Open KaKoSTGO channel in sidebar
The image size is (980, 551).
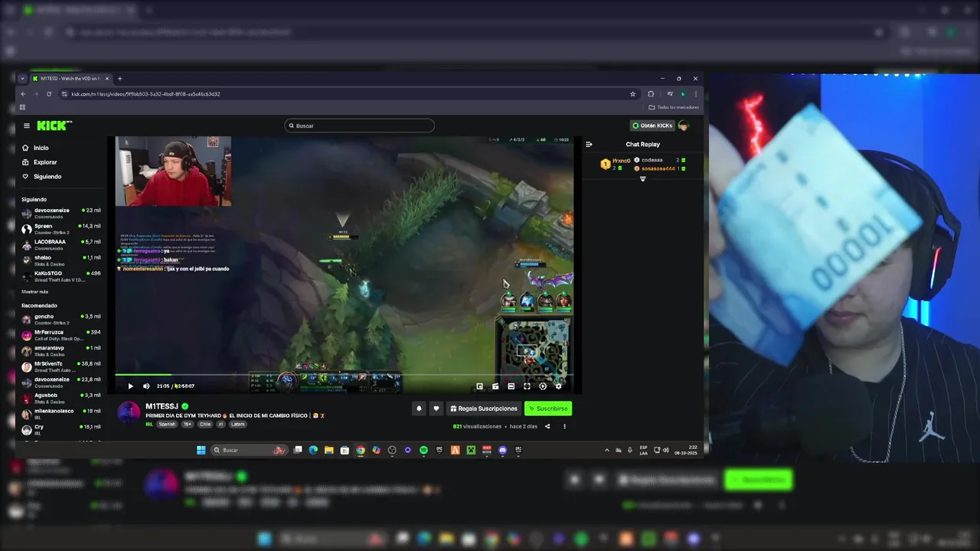(x=61, y=276)
